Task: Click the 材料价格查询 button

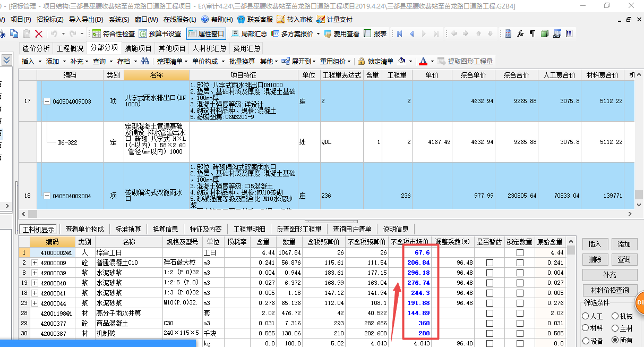Action: coord(609,290)
